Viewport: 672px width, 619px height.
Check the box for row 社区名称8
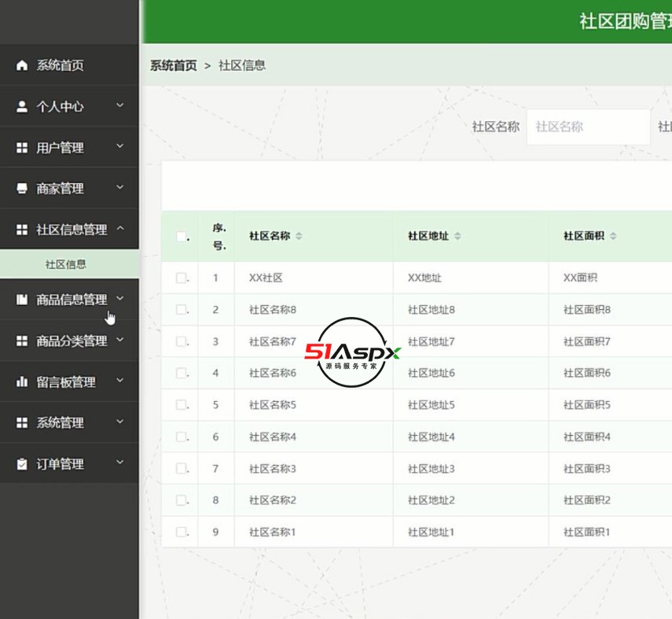tap(182, 309)
